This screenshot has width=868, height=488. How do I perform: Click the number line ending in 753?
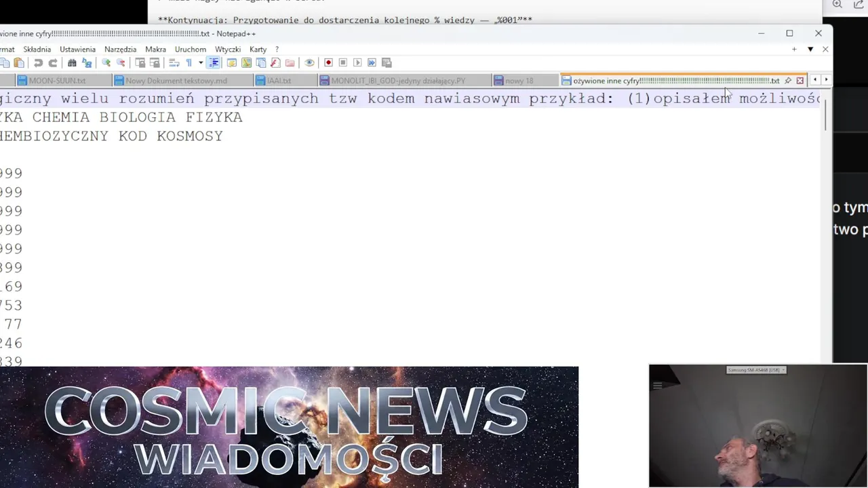coord(12,306)
